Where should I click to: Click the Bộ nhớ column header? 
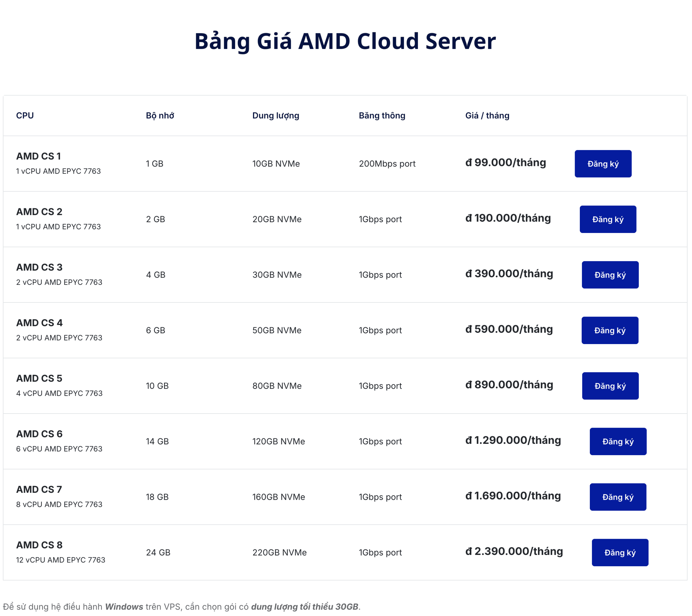(160, 115)
